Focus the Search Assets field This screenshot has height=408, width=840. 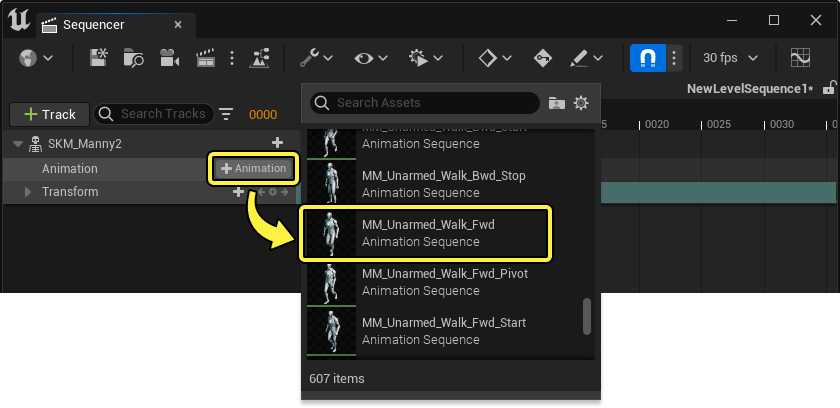[425, 103]
